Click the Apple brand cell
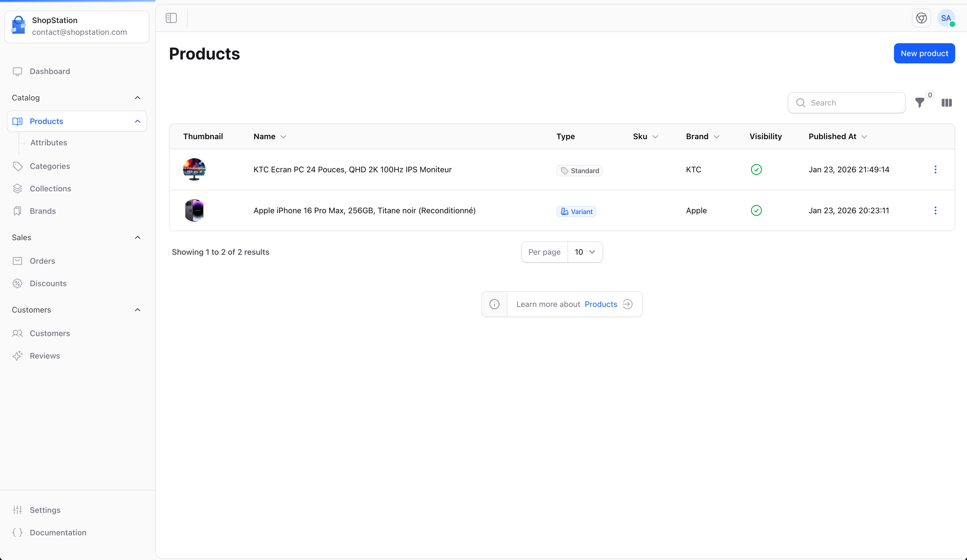967x560 pixels. coord(696,210)
